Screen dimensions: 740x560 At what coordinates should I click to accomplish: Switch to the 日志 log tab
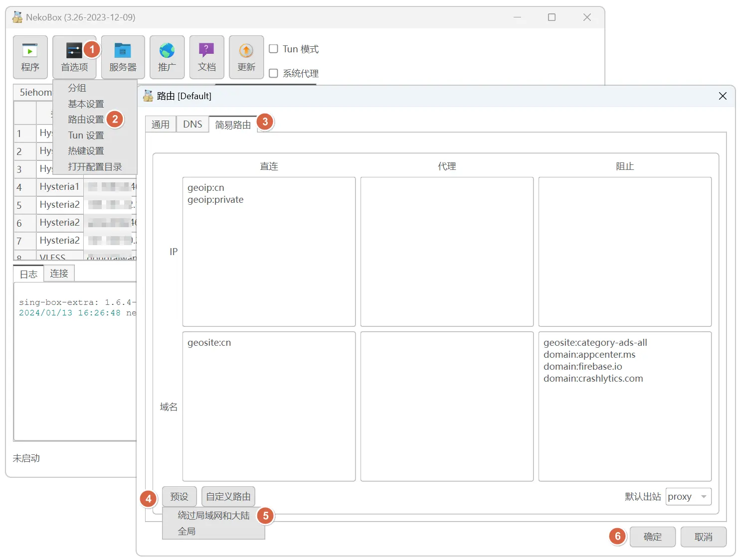[28, 274]
